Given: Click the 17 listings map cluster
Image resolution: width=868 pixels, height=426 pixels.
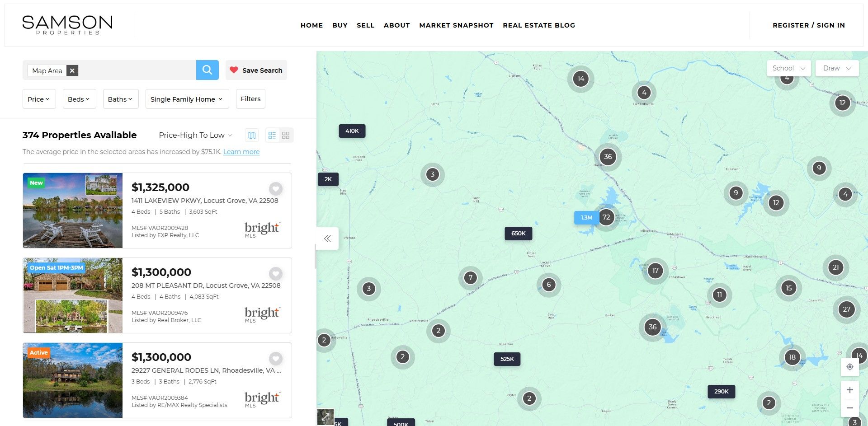Looking at the screenshot, I should click(656, 271).
